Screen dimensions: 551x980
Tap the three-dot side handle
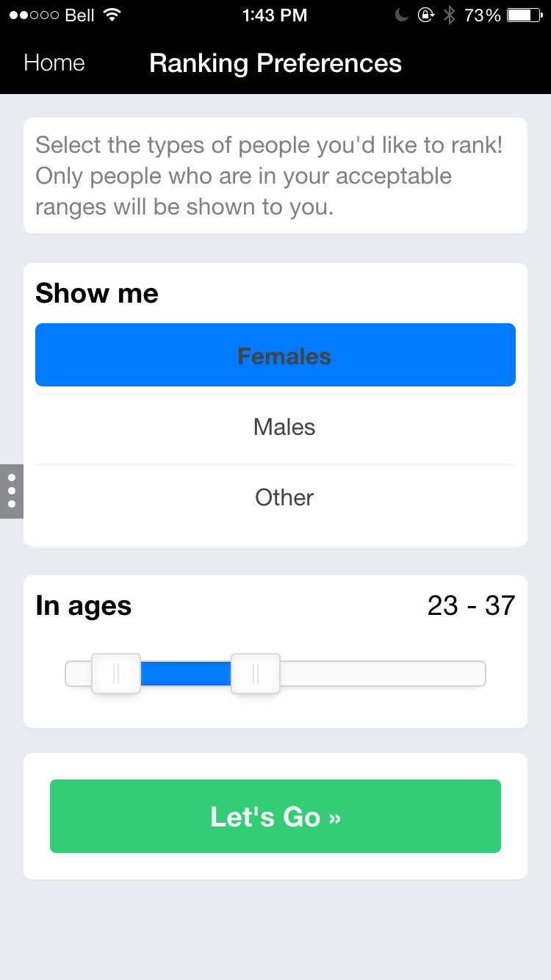click(12, 491)
